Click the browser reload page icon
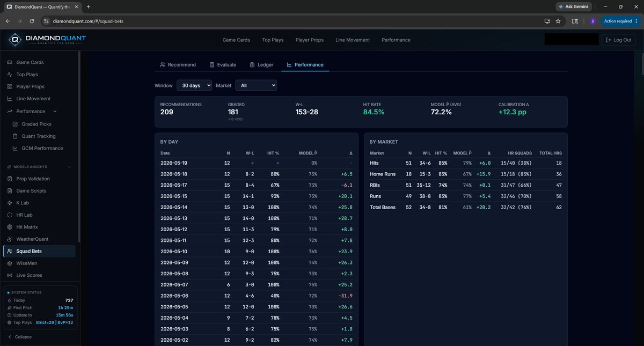This screenshot has width=644, height=346. tap(32, 21)
